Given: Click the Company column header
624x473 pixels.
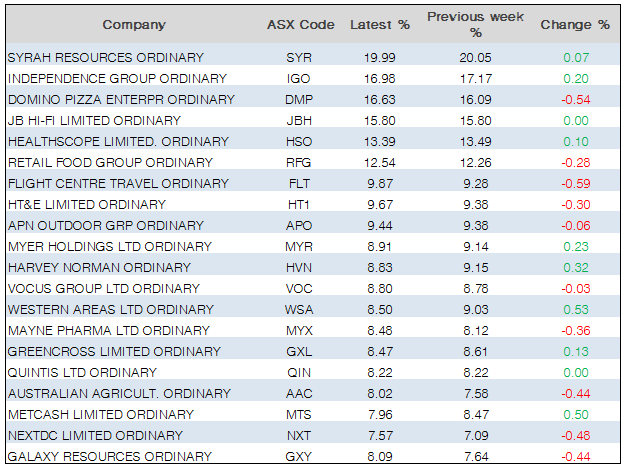Looking at the screenshot, I should tap(134, 25).
